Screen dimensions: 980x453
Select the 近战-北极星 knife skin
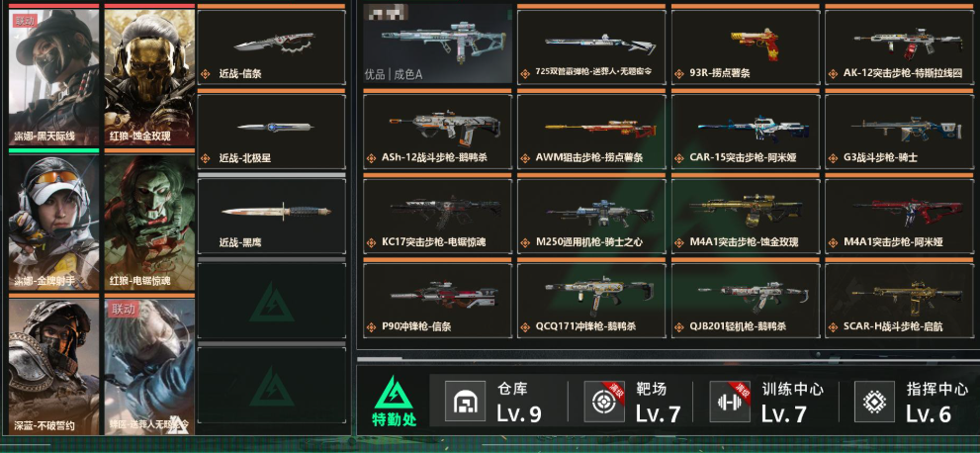pyautogui.click(x=271, y=132)
